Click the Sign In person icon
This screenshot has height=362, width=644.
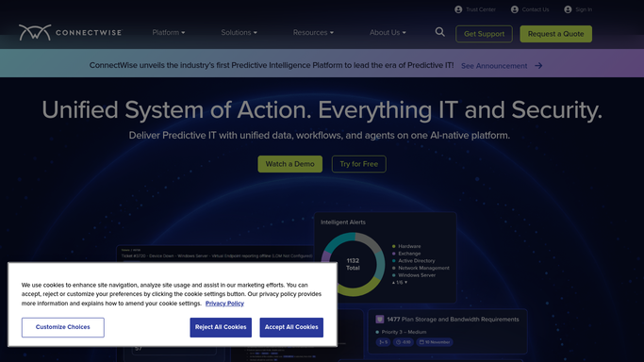568,9
